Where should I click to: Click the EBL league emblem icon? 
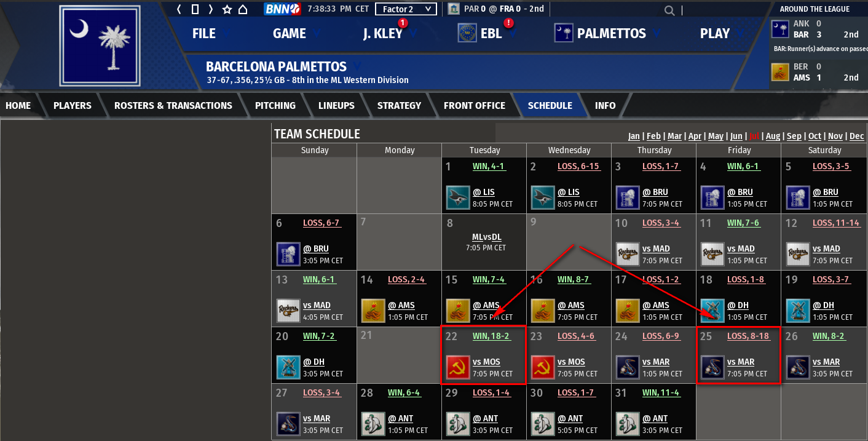point(468,33)
